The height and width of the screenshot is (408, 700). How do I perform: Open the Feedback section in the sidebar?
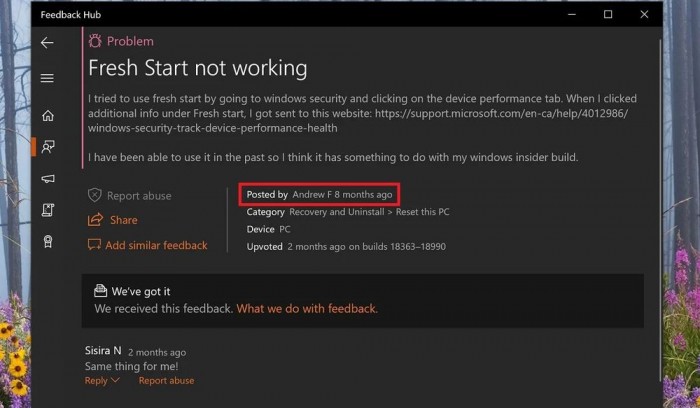(47, 146)
